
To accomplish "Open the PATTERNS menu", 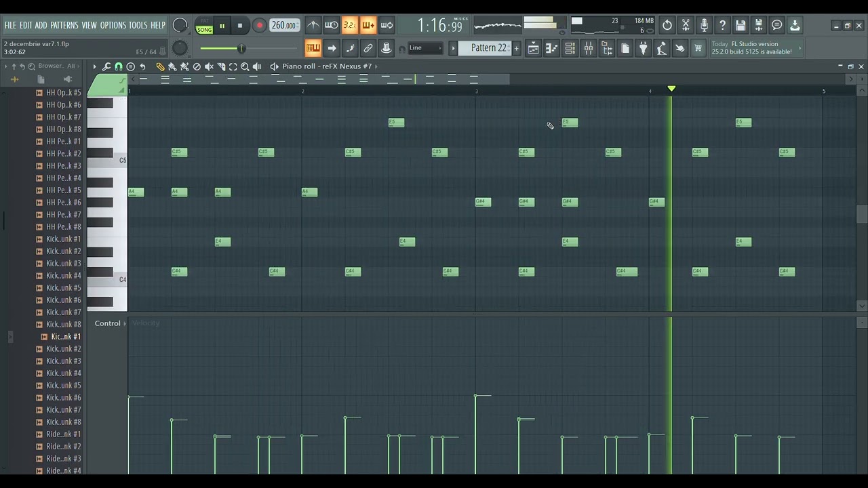I will point(64,26).
